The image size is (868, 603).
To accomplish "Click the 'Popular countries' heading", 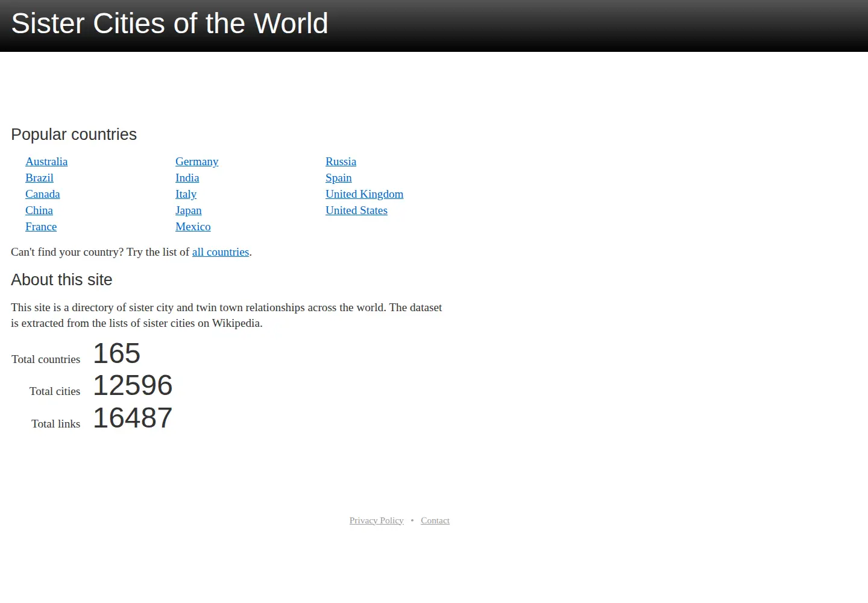I will click(x=74, y=134).
